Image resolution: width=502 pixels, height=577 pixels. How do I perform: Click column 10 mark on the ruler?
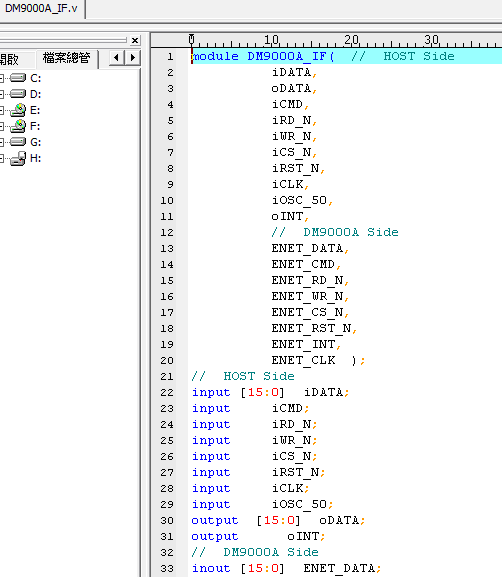(x=272, y=40)
